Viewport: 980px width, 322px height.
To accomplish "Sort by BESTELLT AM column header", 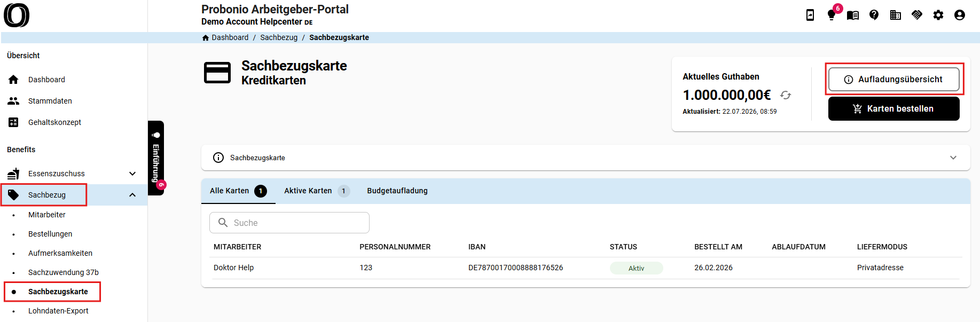I will [718, 247].
